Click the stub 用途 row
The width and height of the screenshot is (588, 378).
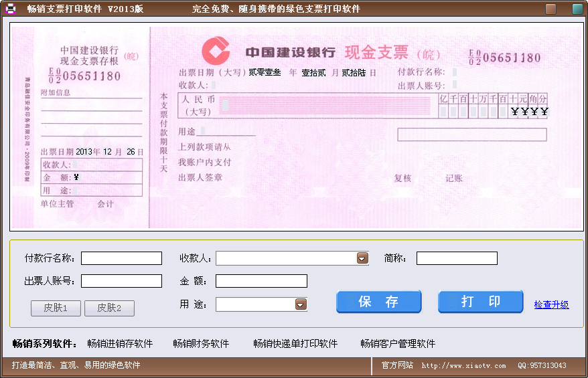[x=92, y=190]
